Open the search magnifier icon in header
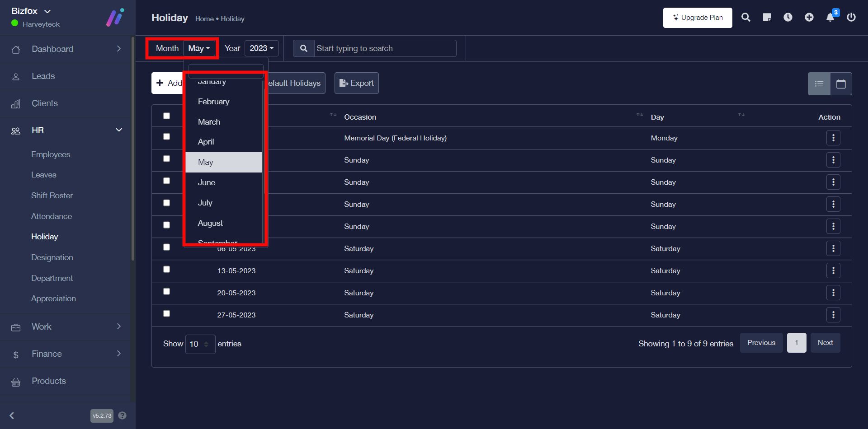Image resolution: width=868 pixels, height=429 pixels. [746, 18]
